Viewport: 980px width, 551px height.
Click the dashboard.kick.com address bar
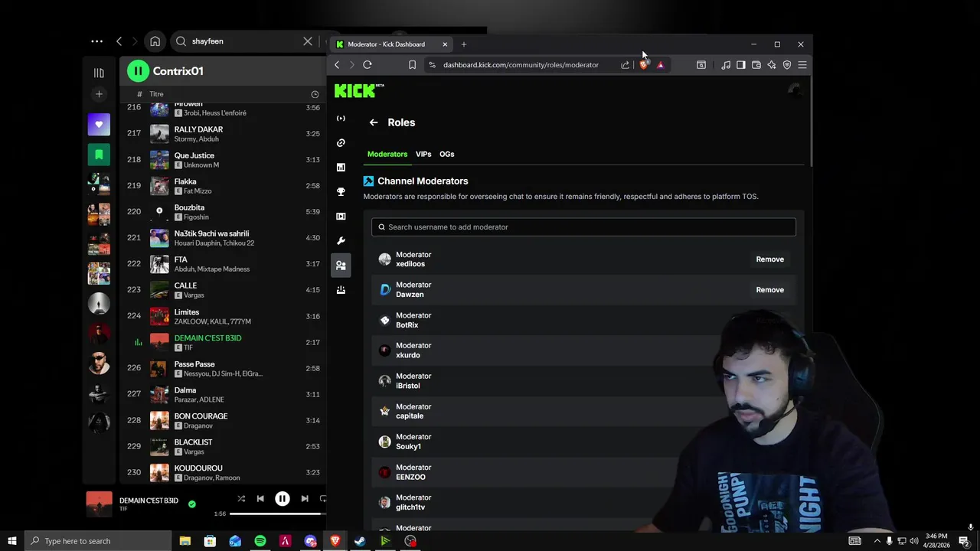tap(521, 65)
